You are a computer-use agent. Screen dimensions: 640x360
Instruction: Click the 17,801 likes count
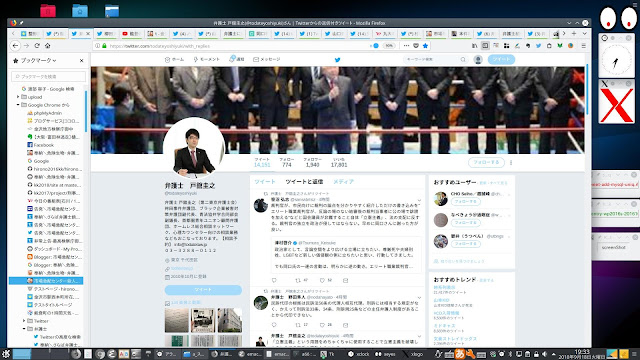click(x=339, y=162)
